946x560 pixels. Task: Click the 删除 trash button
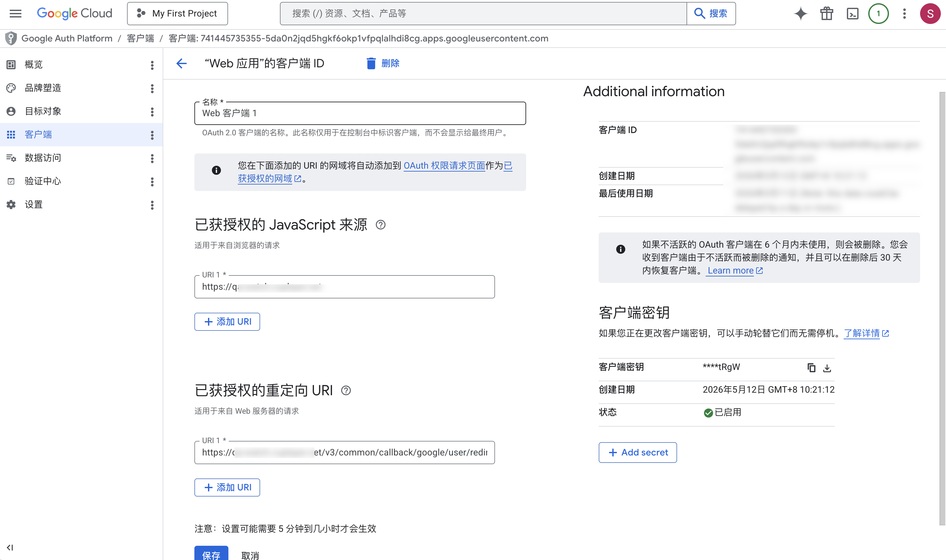383,63
